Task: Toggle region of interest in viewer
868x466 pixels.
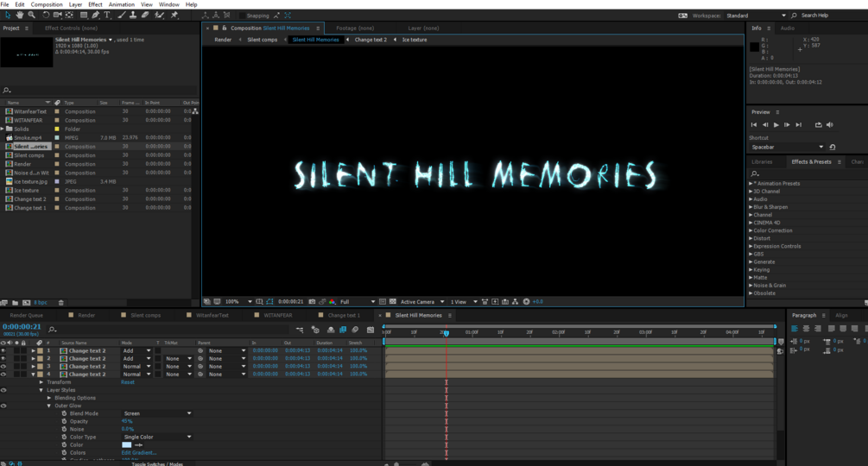Action: coord(383,302)
